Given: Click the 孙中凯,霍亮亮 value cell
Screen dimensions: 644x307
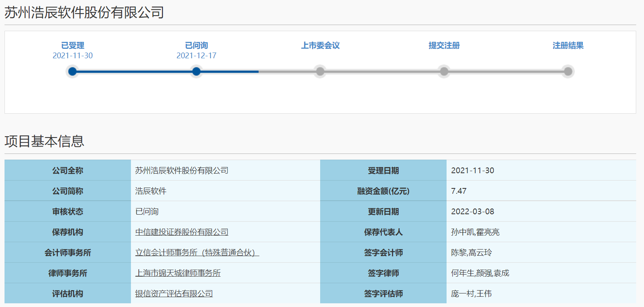Looking at the screenshot, I should (x=541, y=232).
